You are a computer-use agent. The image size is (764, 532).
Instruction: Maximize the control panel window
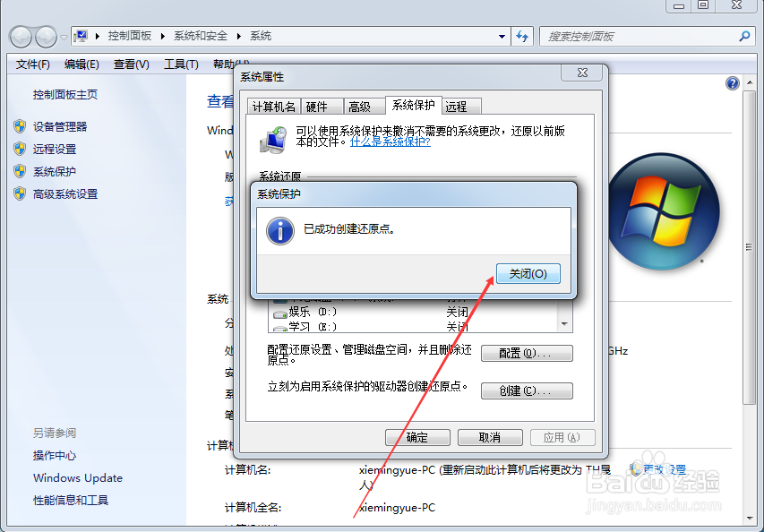[703, 5]
